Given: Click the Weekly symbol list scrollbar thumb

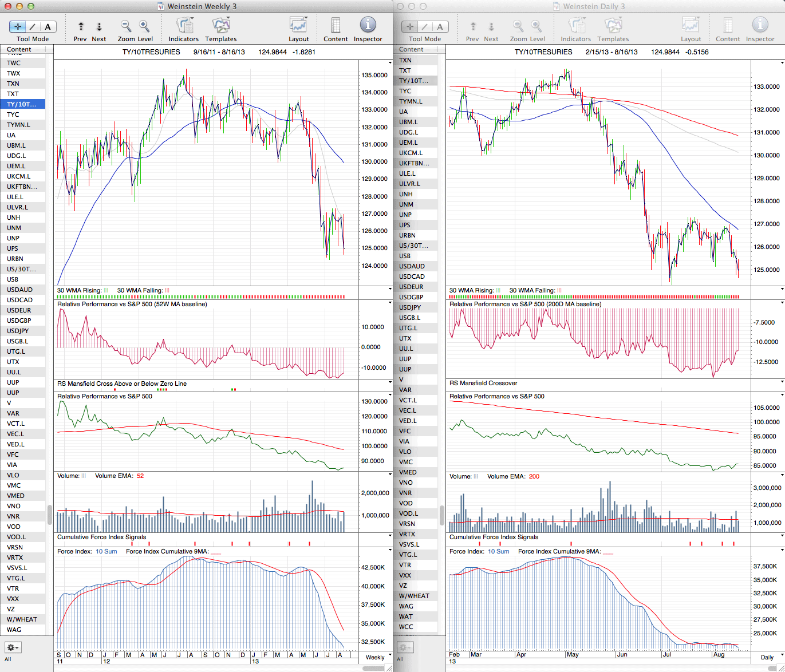Looking at the screenshot, I should (x=49, y=515).
